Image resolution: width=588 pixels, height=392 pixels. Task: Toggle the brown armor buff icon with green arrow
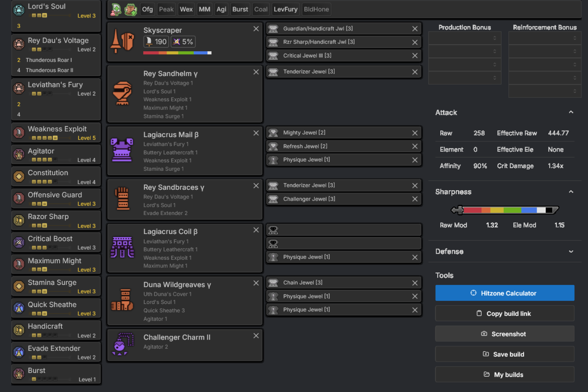[x=130, y=9]
